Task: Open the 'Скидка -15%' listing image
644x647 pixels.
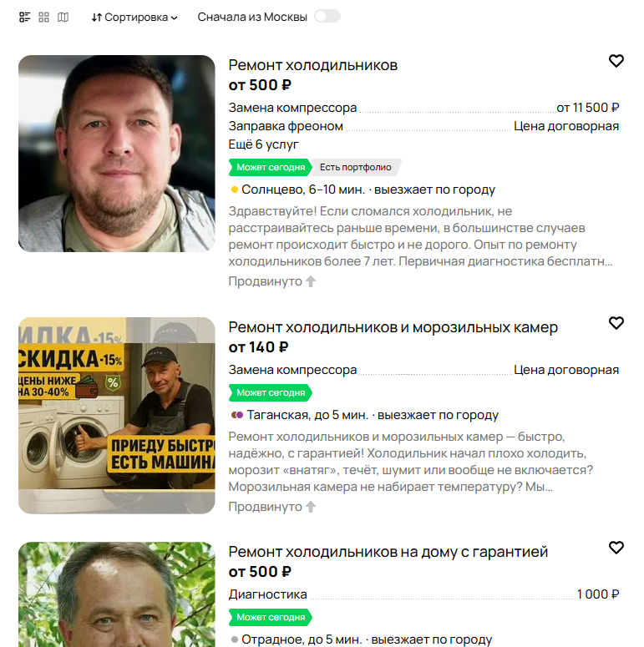Action: coord(117,416)
